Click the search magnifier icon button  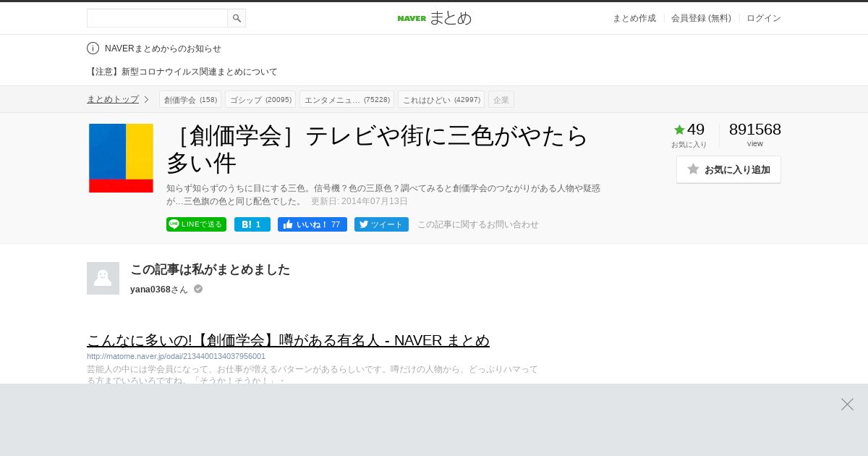(237, 18)
